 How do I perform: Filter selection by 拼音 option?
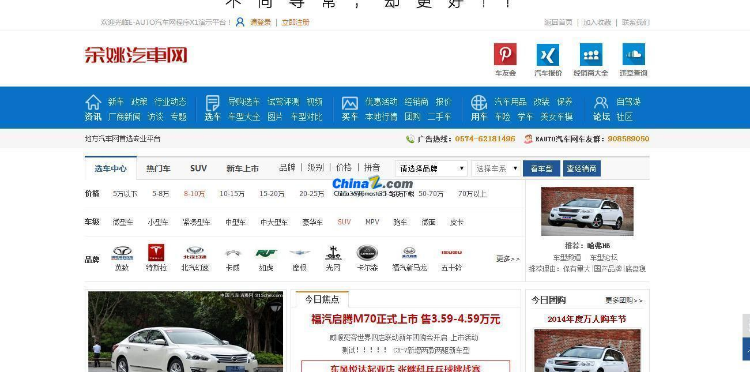[x=372, y=167]
